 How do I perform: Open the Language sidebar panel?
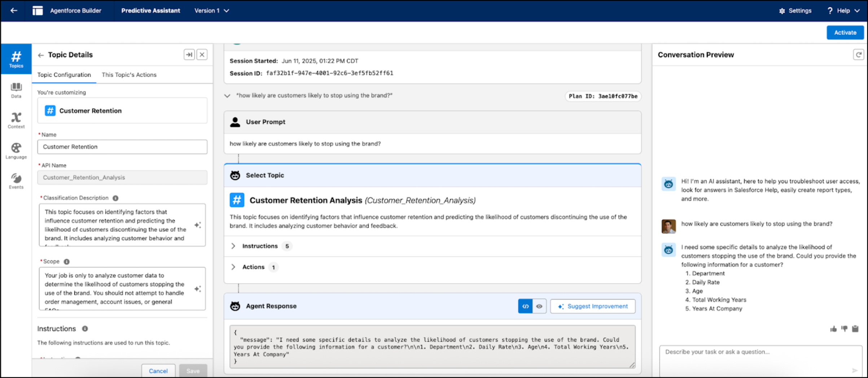[16, 151]
